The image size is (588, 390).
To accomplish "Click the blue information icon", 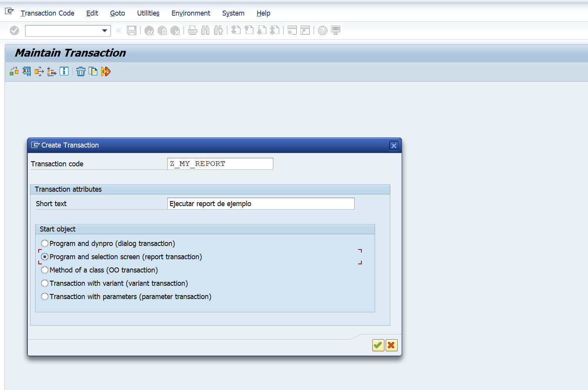I will pyautogui.click(x=64, y=71).
